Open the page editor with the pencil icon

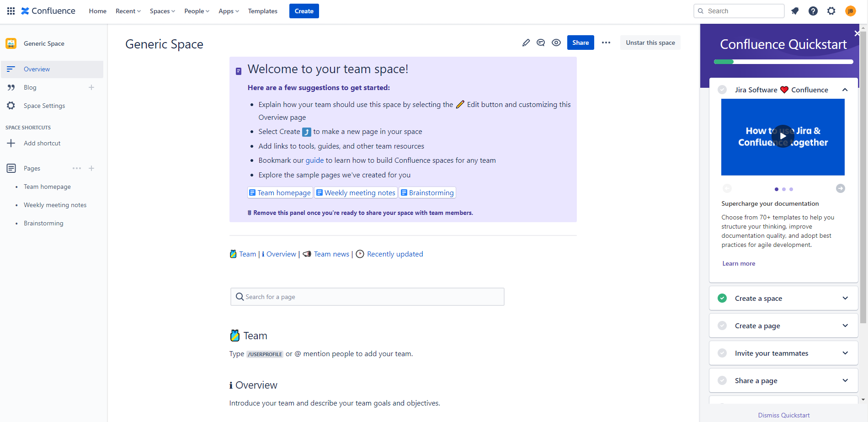526,42
